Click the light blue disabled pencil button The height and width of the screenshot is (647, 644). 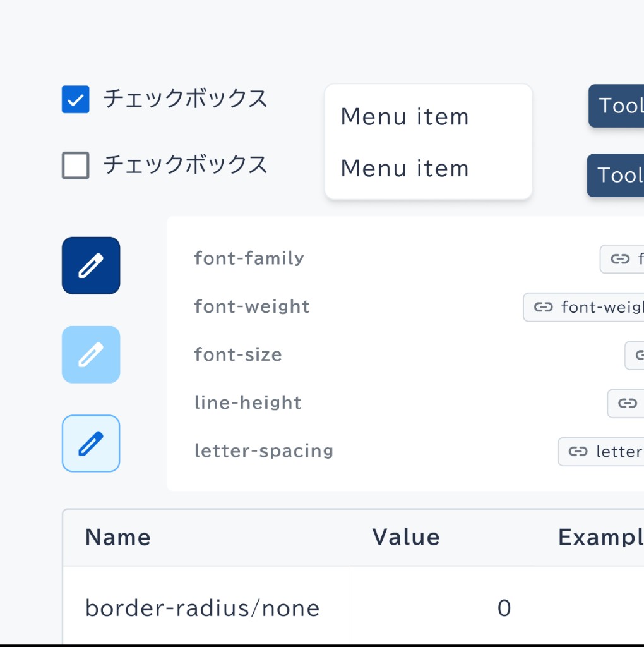coord(91,354)
